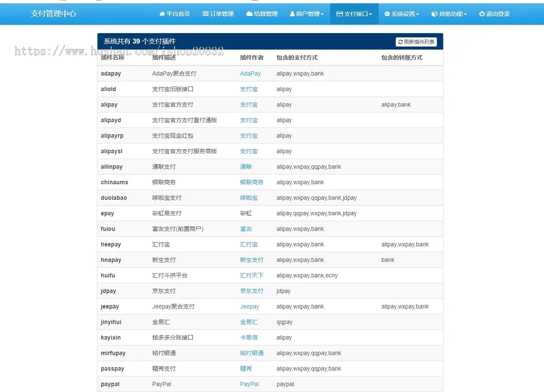Click the 汇付斗拱平台 description

pos(170,275)
